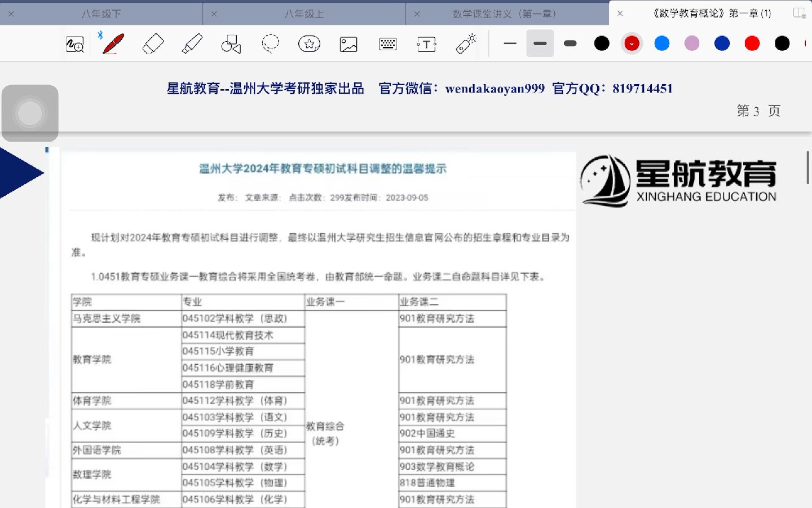The image size is (812, 508).
Task: Click the 人文学院 cell
Action: (126, 426)
